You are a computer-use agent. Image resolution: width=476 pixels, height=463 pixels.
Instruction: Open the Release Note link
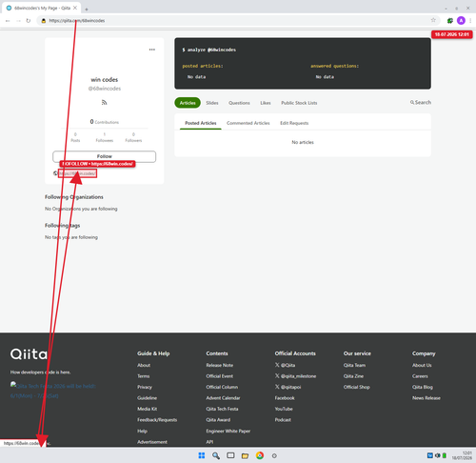point(220,365)
